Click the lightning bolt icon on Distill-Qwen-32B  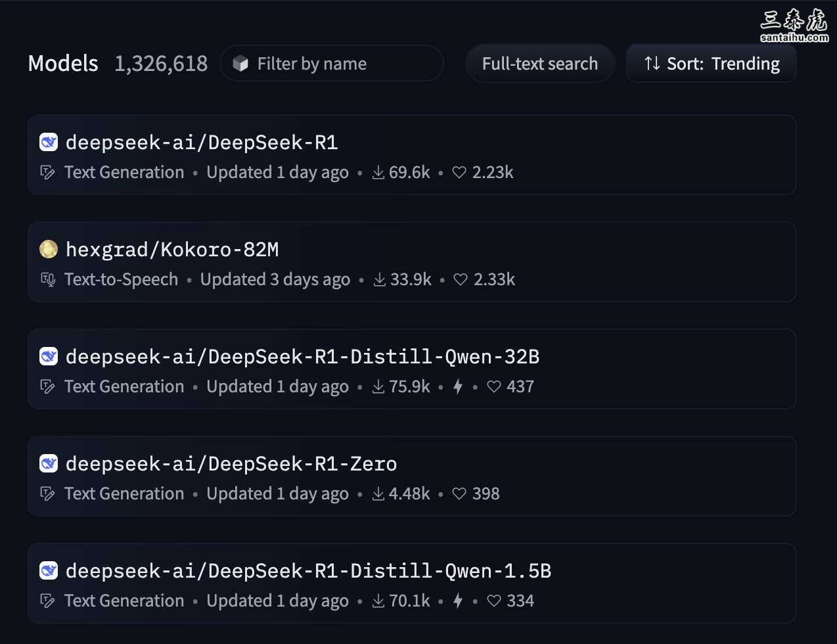458,386
